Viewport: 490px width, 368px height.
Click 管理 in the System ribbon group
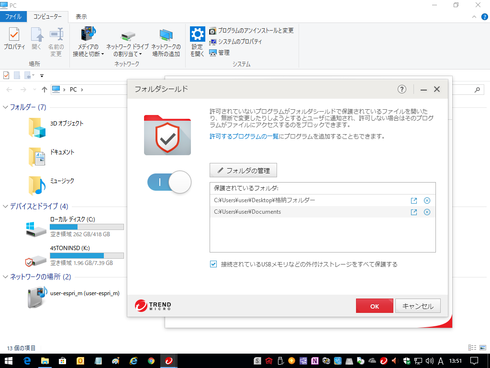coord(219,53)
